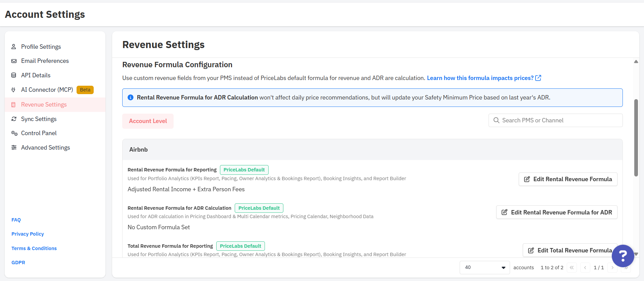Click the magnifier icon in search box

tap(496, 120)
